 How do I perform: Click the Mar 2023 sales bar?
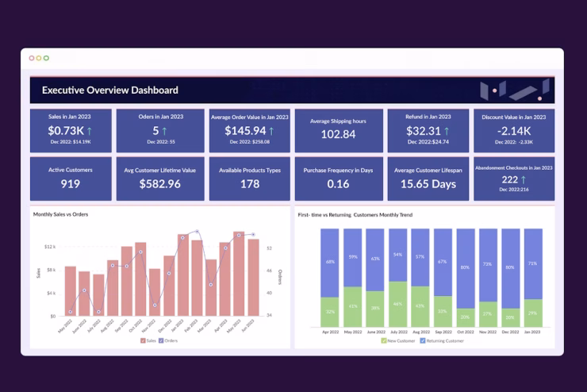(x=211, y=287)
